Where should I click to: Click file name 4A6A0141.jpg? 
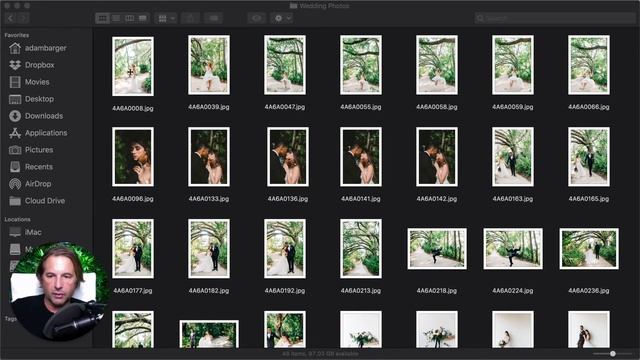point(361,199)
